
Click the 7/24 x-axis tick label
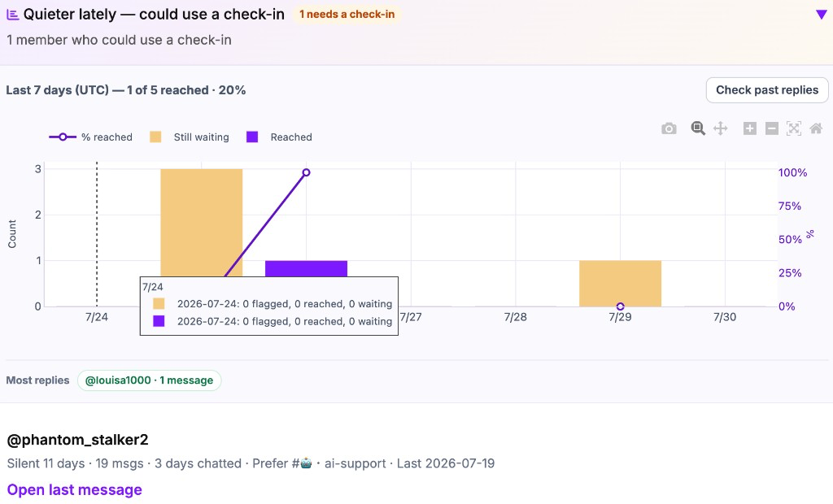tap(97, 317)
